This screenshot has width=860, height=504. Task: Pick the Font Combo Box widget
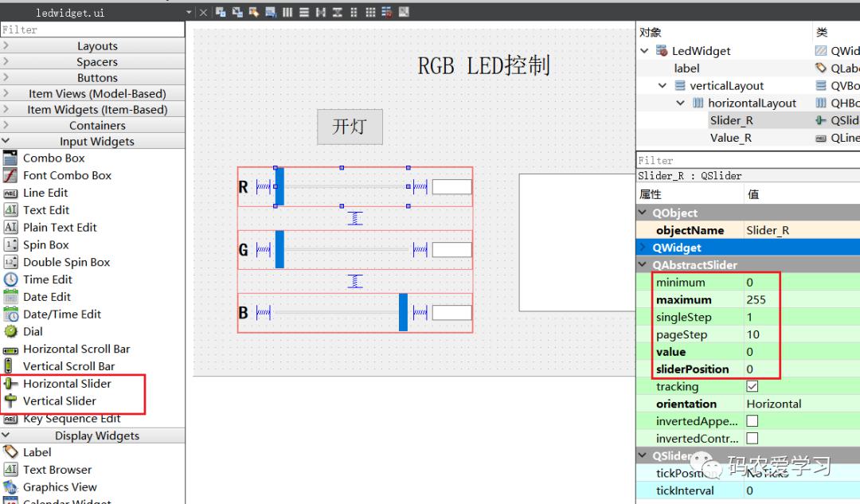67,175
